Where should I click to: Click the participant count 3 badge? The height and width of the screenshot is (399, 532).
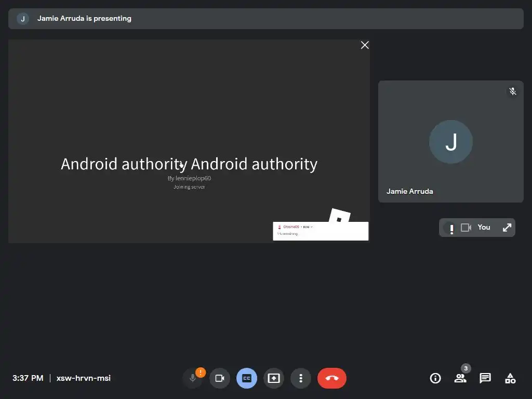(466, 368)
